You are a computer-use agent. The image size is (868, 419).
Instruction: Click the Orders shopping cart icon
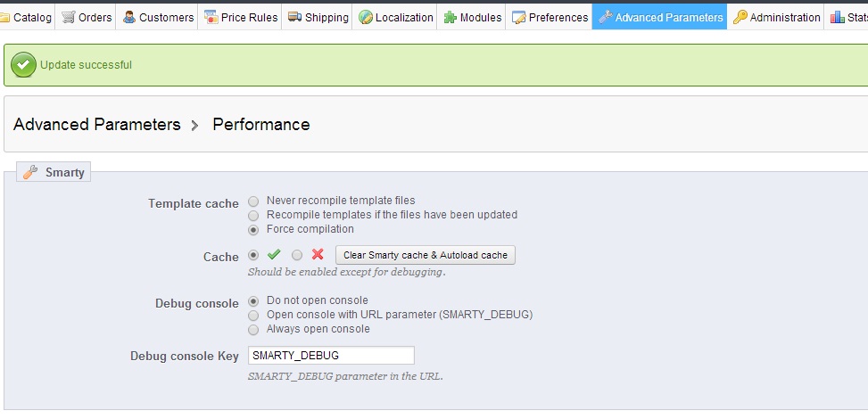[69, 17]
